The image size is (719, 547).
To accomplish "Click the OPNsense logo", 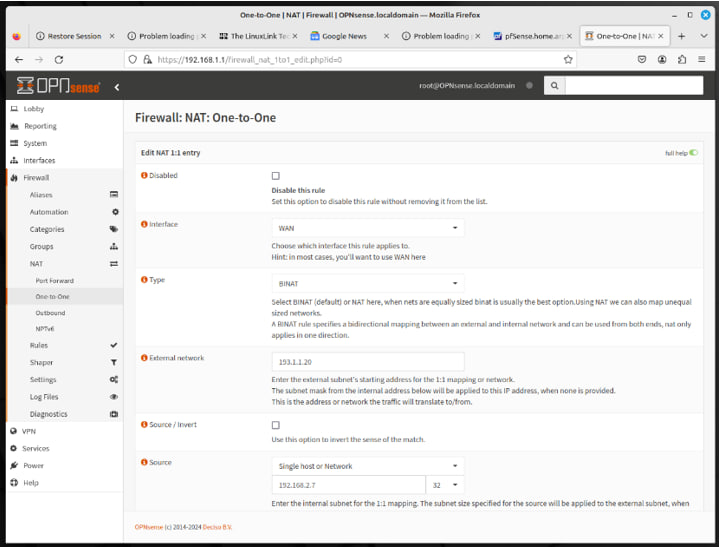I will click(58, 86).
